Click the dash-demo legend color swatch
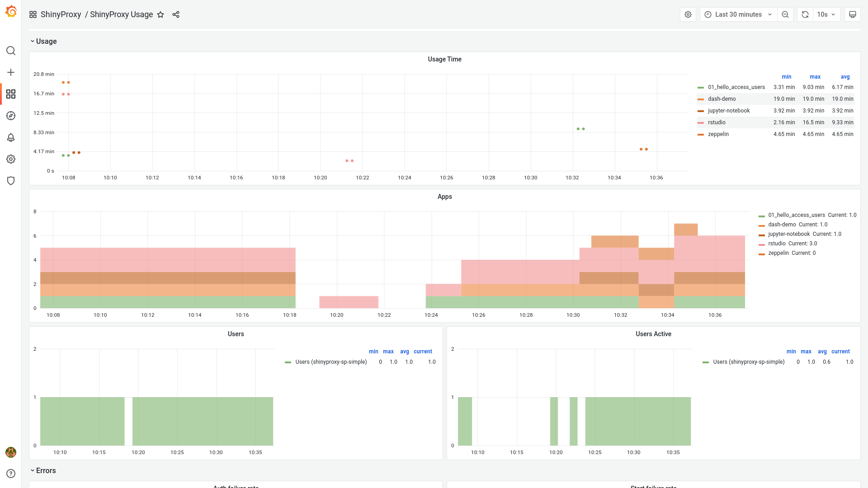This screenshot has height=488, width=868. click(x=701, y=99)
